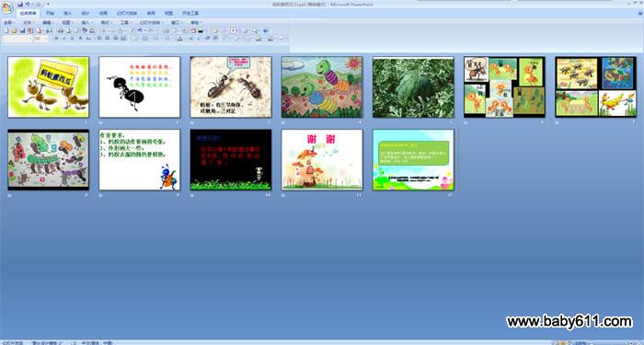Click the blue Undo arrow in classic toolbar
This screenshot has width=644, height=345.
click(140, 30)
